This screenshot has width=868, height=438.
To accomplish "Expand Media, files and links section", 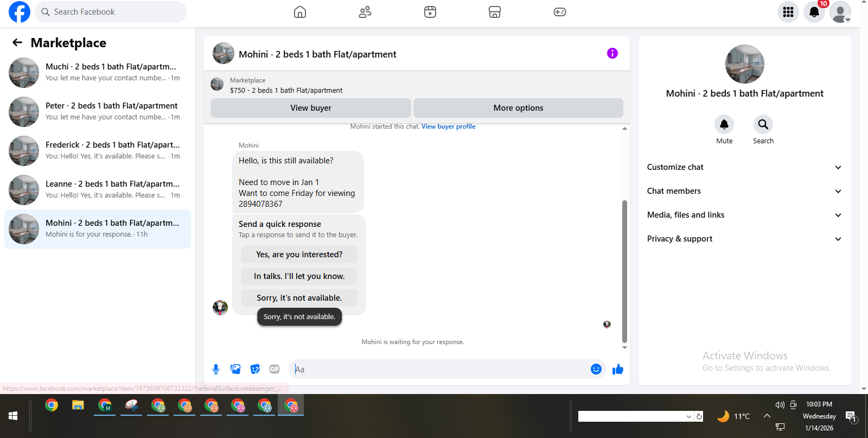I will [x=744, y=215].
